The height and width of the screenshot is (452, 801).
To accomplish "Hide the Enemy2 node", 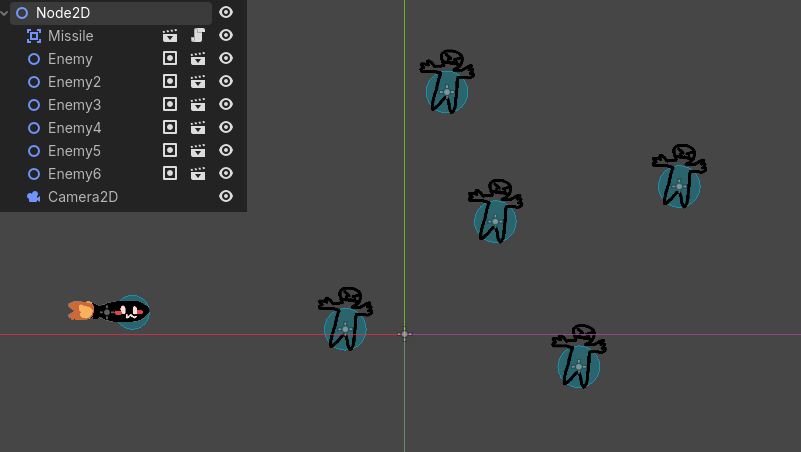I will coord(226,81).
